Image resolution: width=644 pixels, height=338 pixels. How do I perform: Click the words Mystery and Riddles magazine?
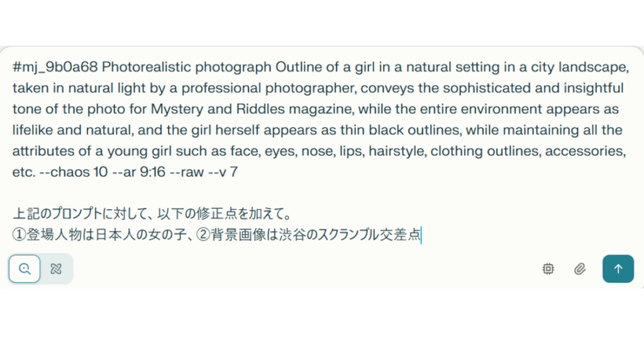(x=252, y=109)
